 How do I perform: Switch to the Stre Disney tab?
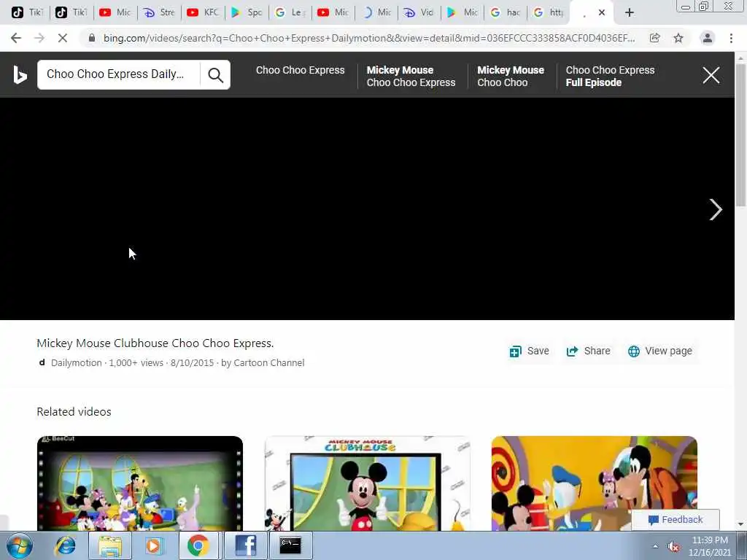(158, 12)
